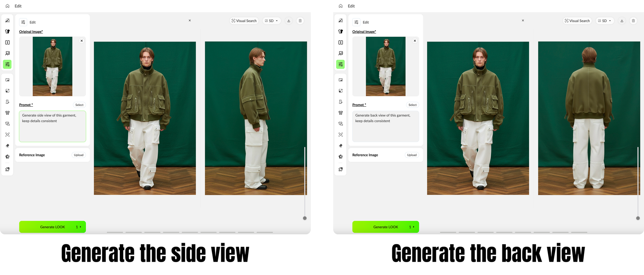The image size is (644, 275).
Task: Close the result panel in the back-view app
Action: click(523, 21)
